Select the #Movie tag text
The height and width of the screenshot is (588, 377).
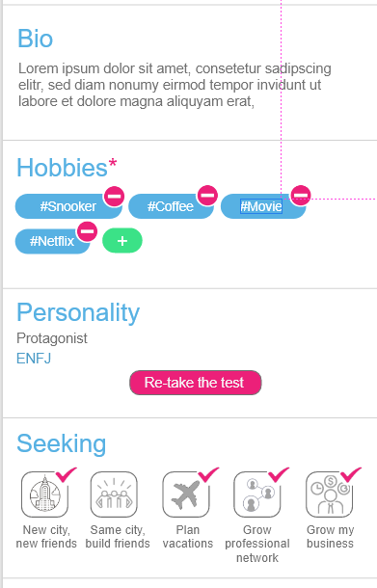pyautogui.click(x=261, y=206)
